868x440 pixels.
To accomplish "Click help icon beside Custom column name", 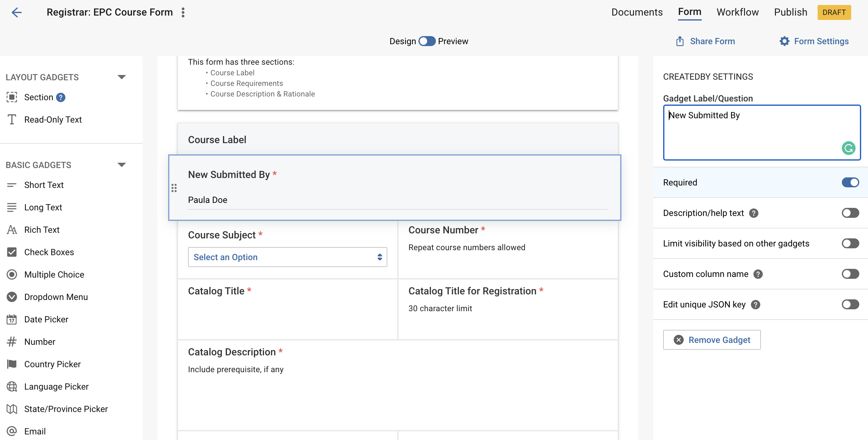I will [x=758, y=274].
